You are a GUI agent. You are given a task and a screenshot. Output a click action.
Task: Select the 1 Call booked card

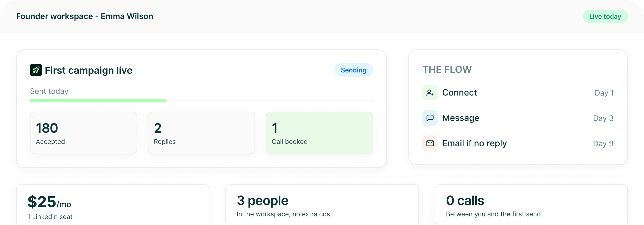tap(319, 133)
